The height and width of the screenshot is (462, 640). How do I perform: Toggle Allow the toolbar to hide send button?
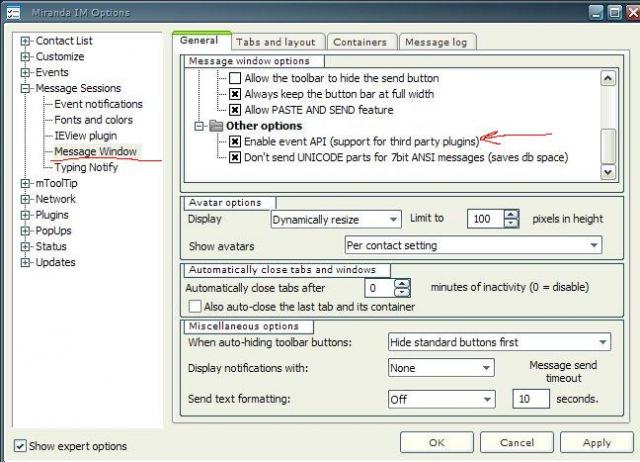pyautogui.click(x=235, y=78)
